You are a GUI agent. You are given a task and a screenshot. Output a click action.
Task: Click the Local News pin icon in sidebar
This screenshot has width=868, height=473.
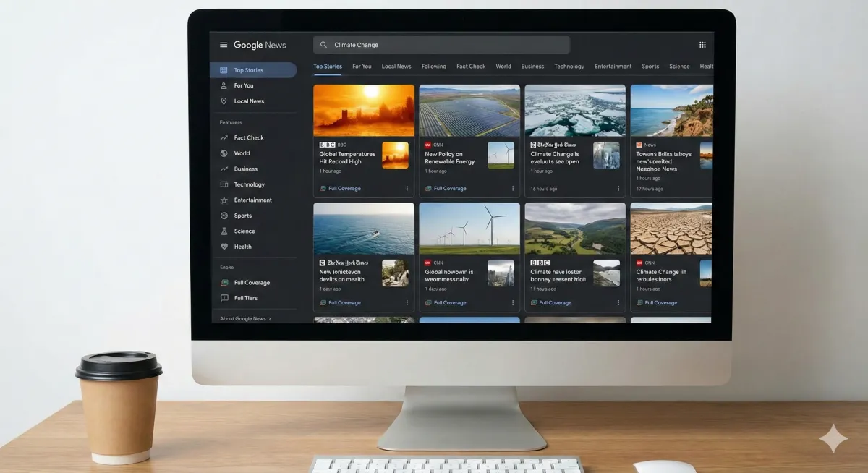click(224, 101)
